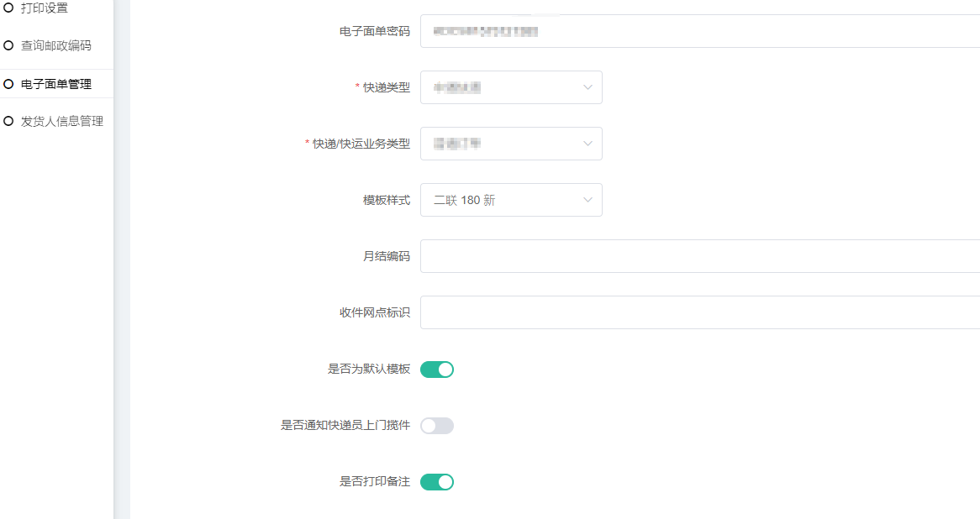Click the chevron arrow in 快递/快运业务类型 field
Screen dimensions: 980x519
[x=587, y=144]
